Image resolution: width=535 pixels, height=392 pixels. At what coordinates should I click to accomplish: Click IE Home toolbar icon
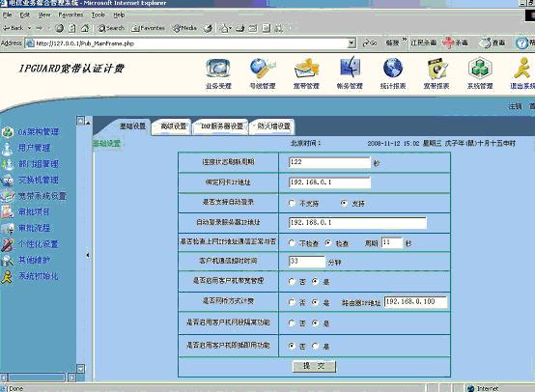(85, 28)
